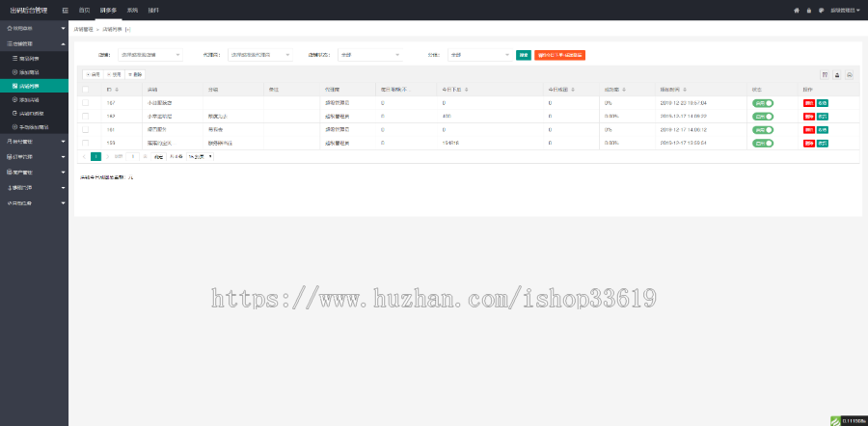The width and height of the screenshot is (868, 426).
Task: Click the 禁用 batch button above table
Action: pos(114,74)
